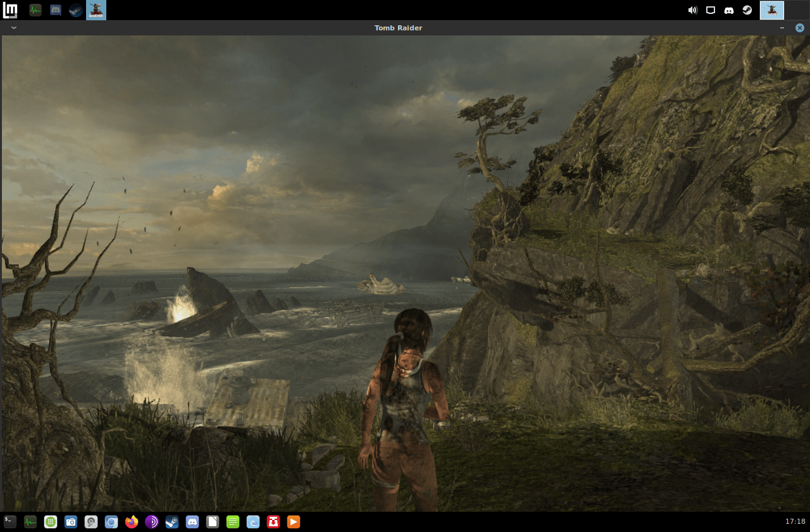Open Steam from the bottom dock
The image size is (810, 532).
click(172, 522)
